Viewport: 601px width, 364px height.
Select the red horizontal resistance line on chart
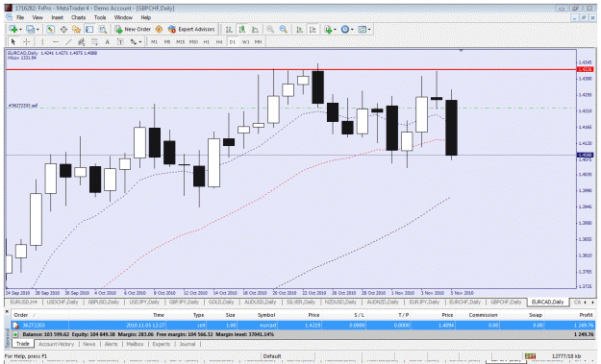[291, 70]
